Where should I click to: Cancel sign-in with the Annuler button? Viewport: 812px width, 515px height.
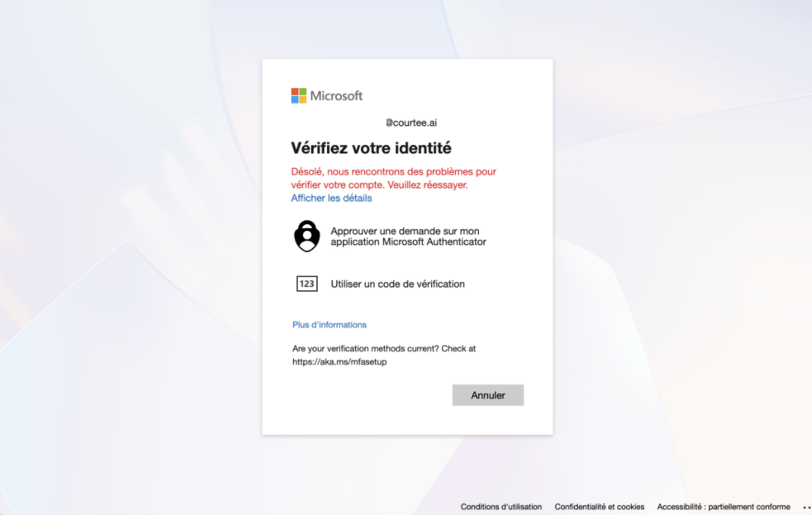(488, 395)
